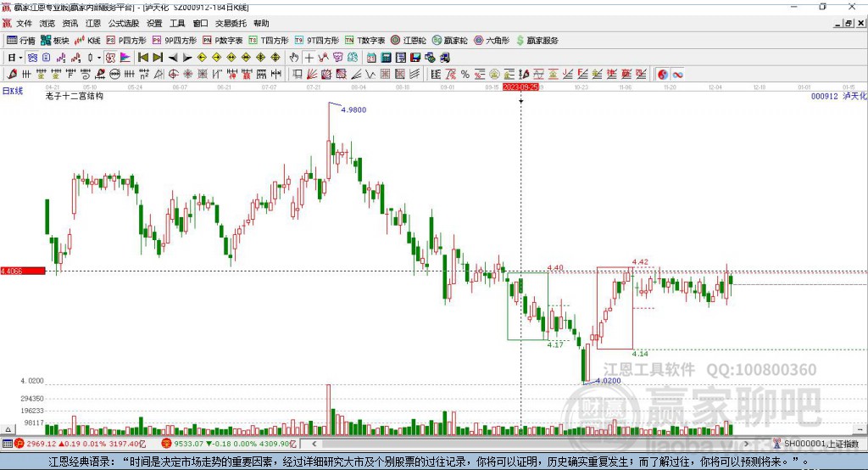Open the calculator icon
Viewport: 868px width, 470px height.
tap(386, 58)
